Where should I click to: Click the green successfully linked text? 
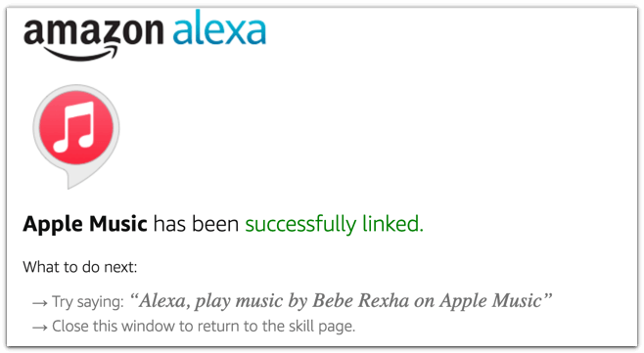pyautogui.click(x=334, y=224)
